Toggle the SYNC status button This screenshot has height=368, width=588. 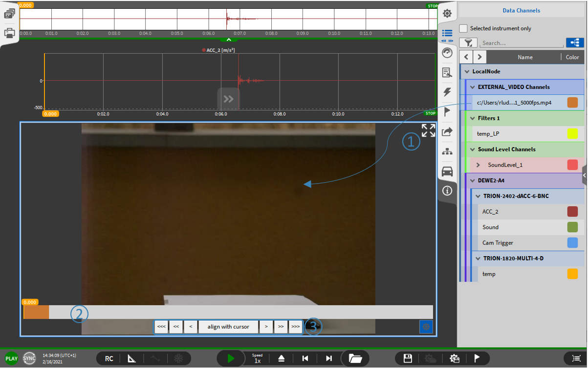[29, 359]
